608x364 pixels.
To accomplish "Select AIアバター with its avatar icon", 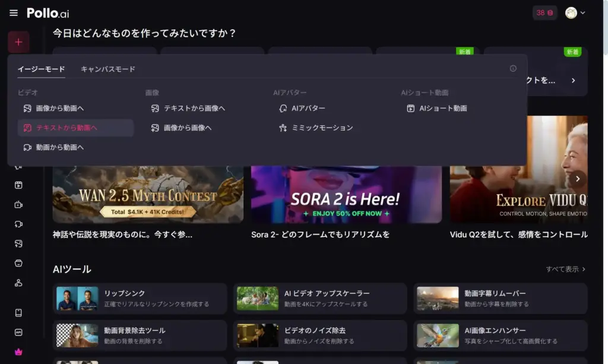I will (x=302, y=109).
